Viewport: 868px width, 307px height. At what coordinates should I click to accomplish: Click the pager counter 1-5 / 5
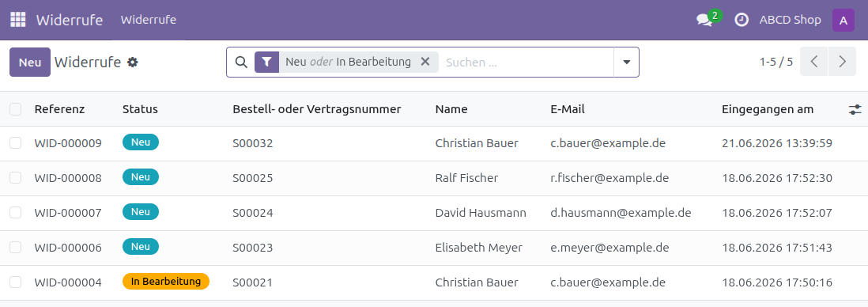tap(776, 62)
